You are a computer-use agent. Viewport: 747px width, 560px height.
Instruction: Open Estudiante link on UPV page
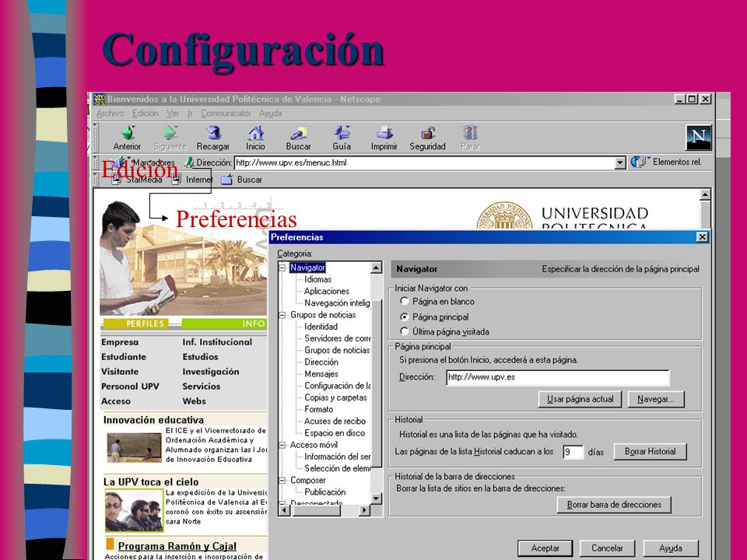pyautogui.click(x=124, y=357)
